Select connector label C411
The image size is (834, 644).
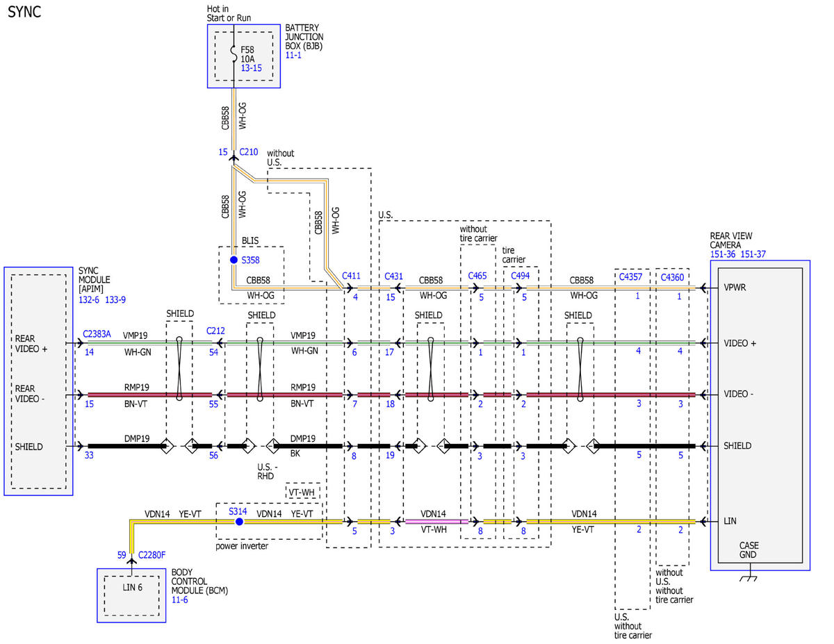[x=352, y=276]
